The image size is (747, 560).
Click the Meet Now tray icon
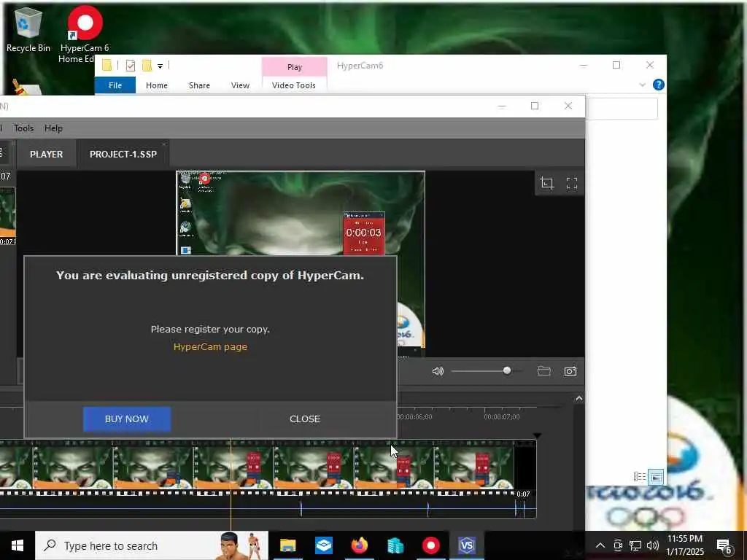618,545
